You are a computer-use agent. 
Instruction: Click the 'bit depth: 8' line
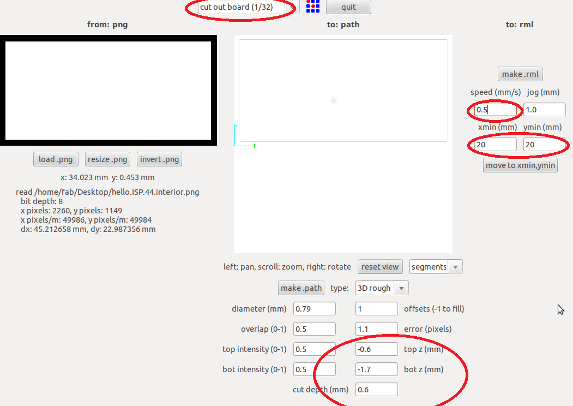[x=42, y=201]
